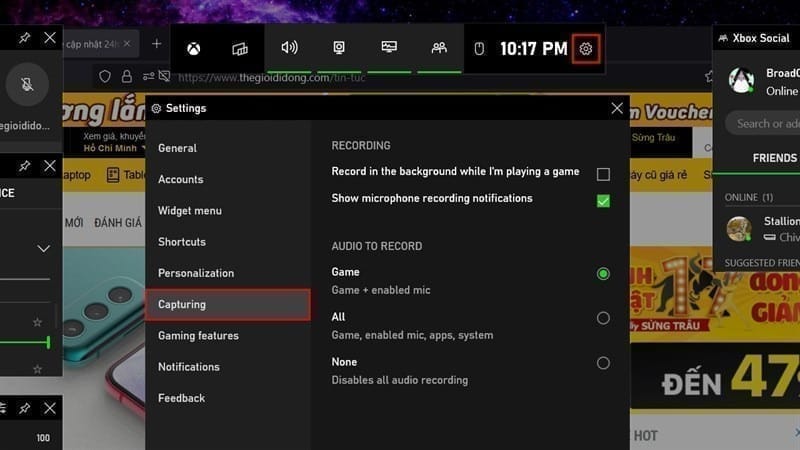Screen dimensions: 800x450
Task: Expand the audio widget chevron dropdown
Action: [43, 249]
